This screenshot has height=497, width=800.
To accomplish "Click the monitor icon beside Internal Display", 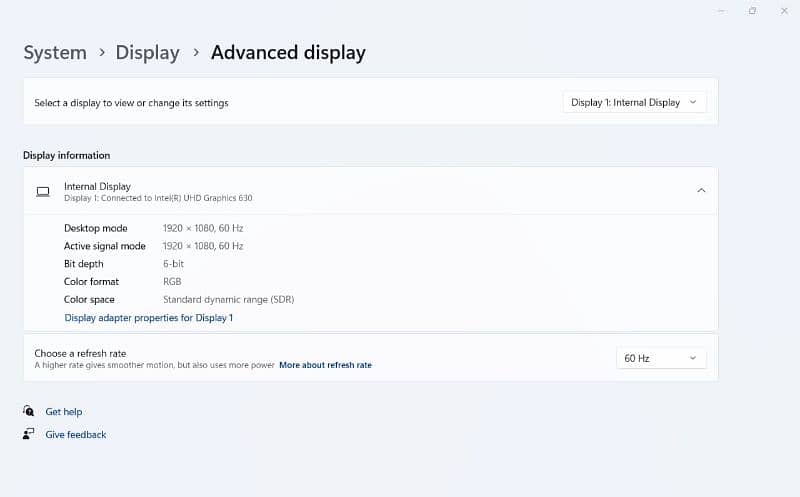I will click(x=42, y=191).
